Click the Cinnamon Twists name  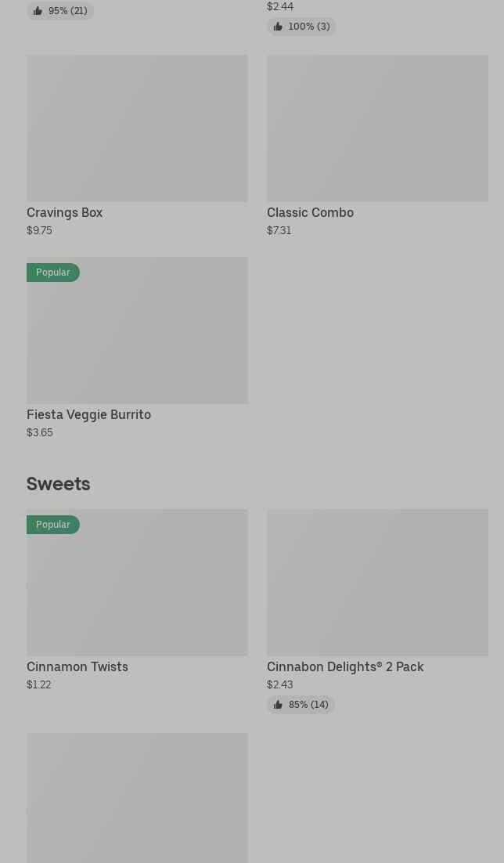coord(77,666)
